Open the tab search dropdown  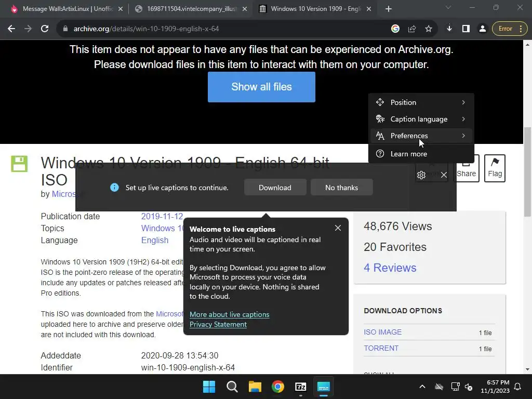click(x=448, y=7)
